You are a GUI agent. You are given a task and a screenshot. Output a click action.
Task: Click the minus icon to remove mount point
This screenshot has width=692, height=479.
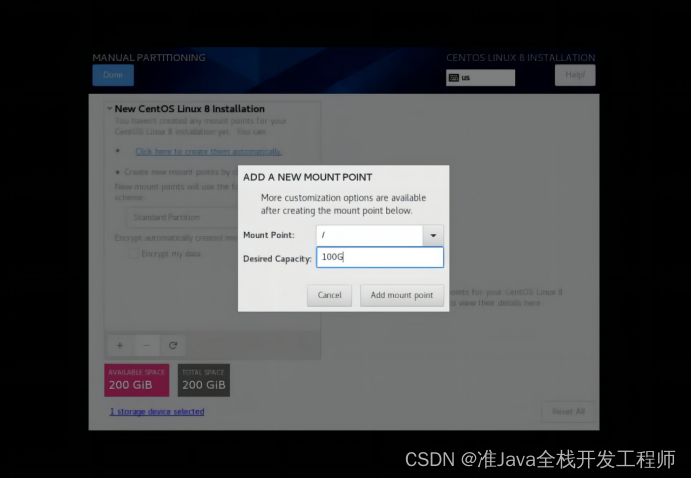pos(146,345)
